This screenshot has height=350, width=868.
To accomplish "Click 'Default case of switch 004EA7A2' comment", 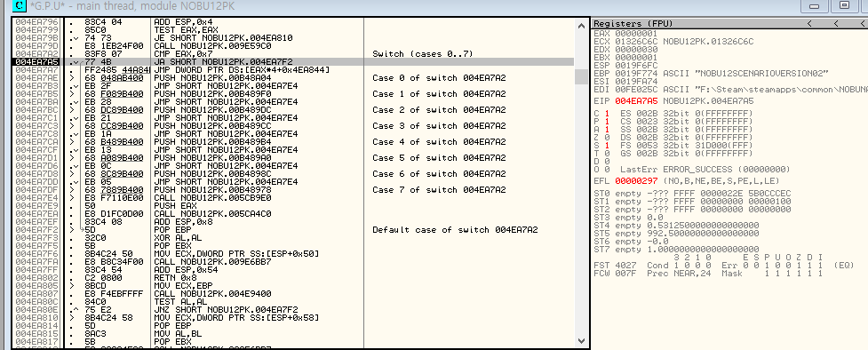I will tap(455, 230).
